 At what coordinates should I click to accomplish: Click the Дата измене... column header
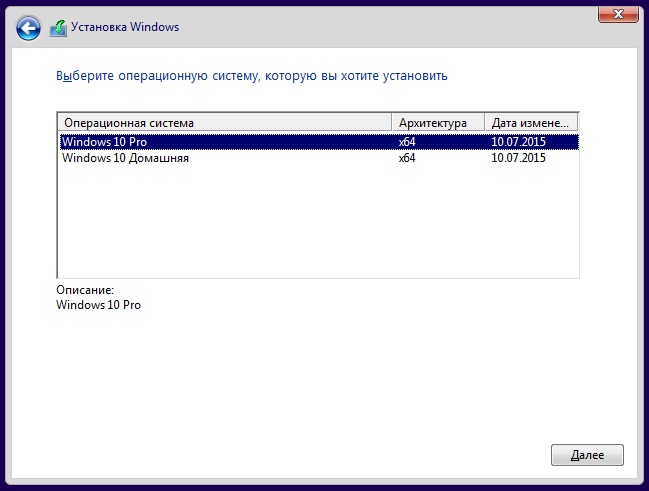pos(531,123)
